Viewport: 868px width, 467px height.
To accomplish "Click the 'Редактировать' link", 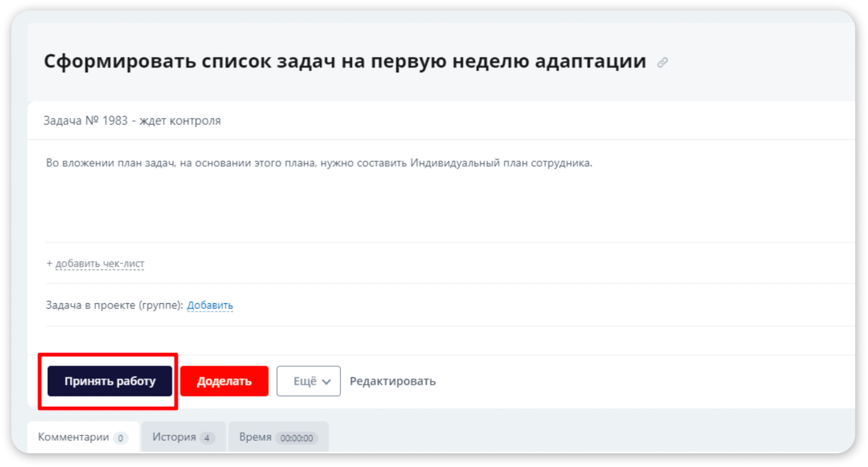I will [x=393, y=381].
